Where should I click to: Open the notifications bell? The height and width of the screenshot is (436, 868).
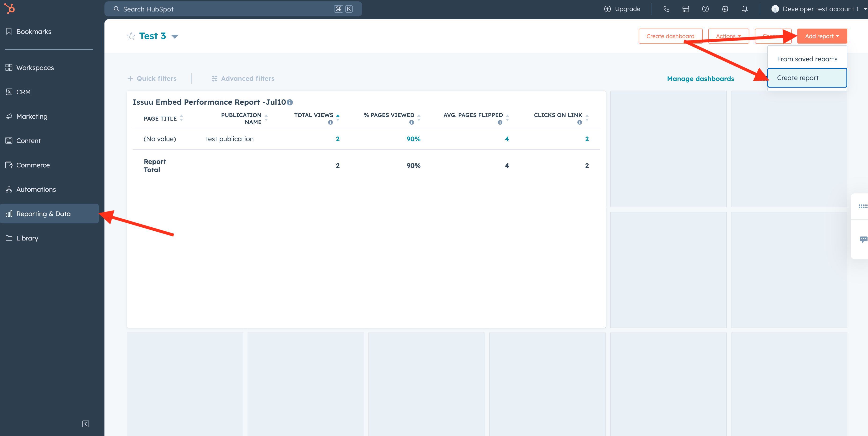(x=745, y=9)
